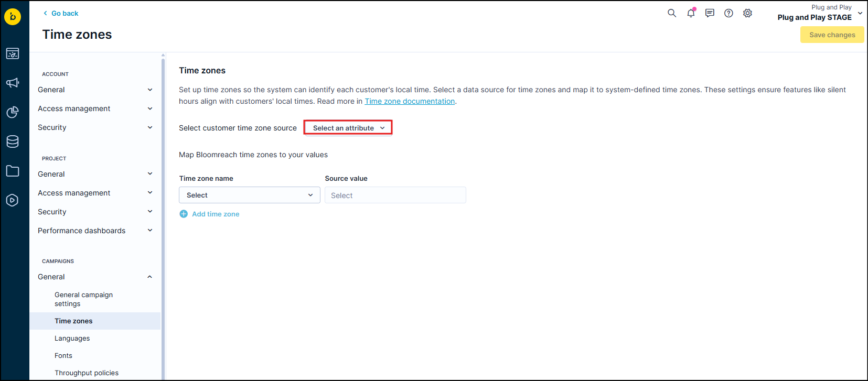Open Select an attribute dropdown
The height and width of the screenshot is (381, 868).
click(x=348, y=128)
